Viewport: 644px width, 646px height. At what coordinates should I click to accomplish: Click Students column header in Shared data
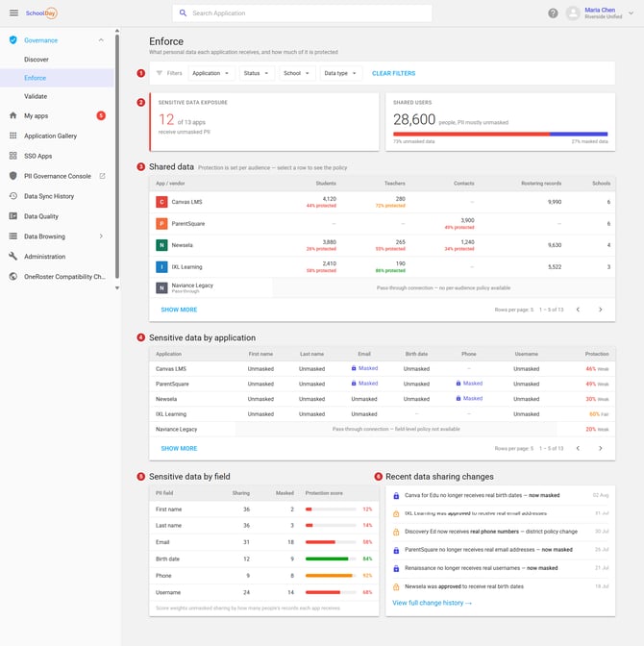[x=326, y=184]
